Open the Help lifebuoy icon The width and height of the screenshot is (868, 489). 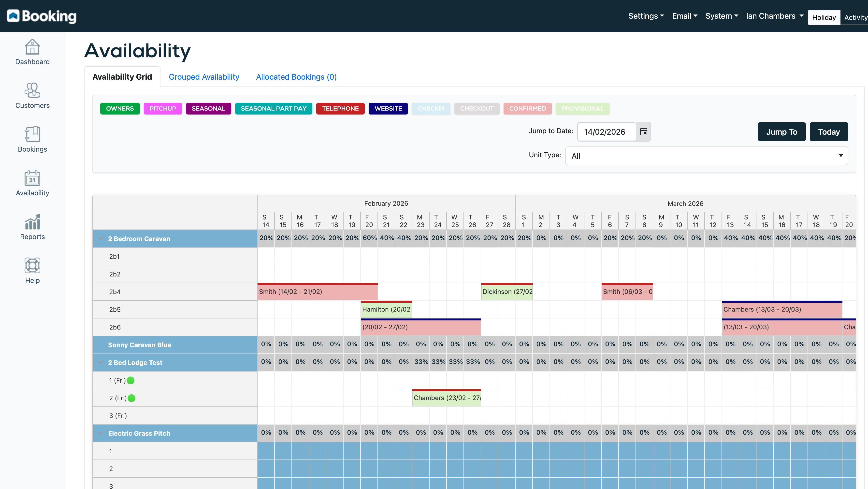click(32, 266)
